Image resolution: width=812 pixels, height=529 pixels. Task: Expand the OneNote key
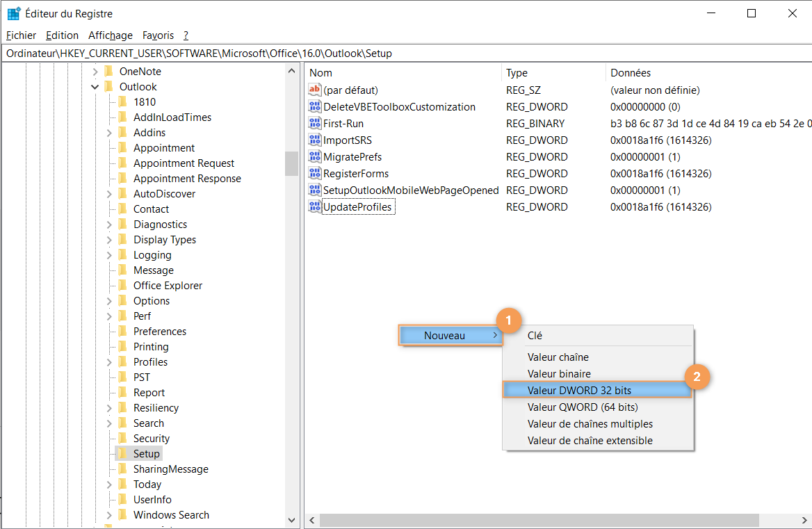[95, 72]
